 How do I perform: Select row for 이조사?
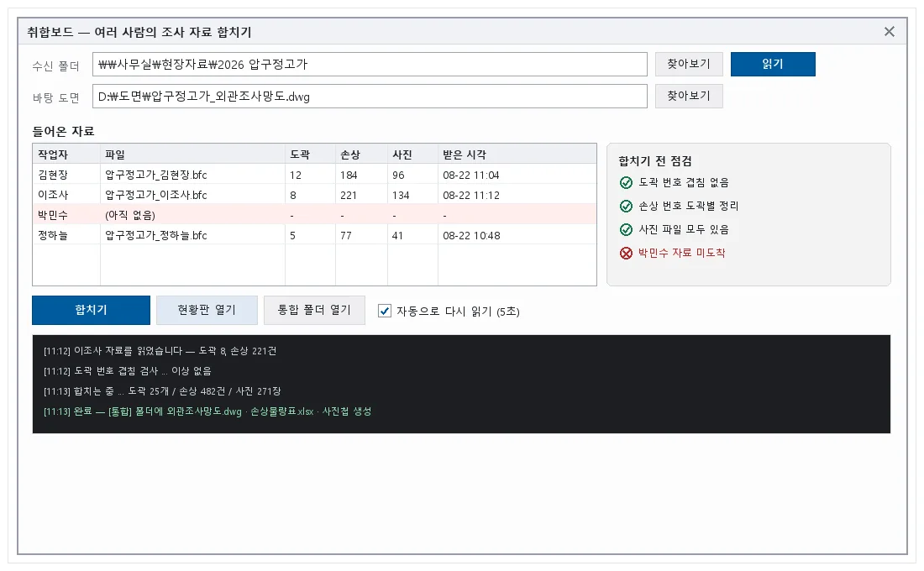(315, 195)
